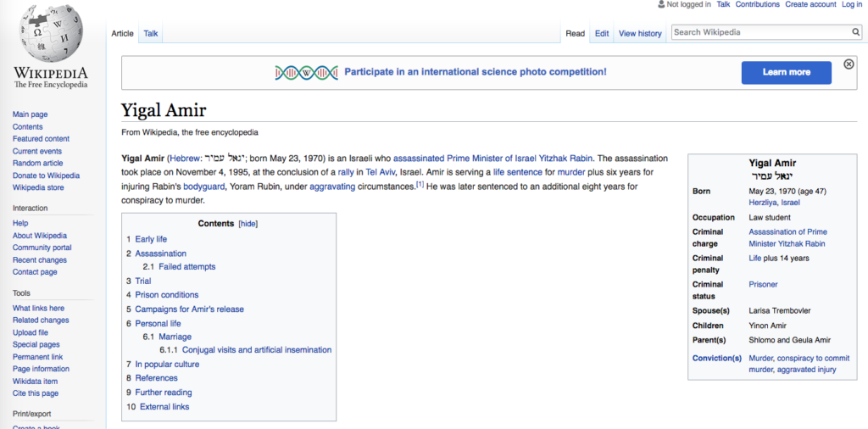Jump to Assassination section in contents

coord(160,253)
